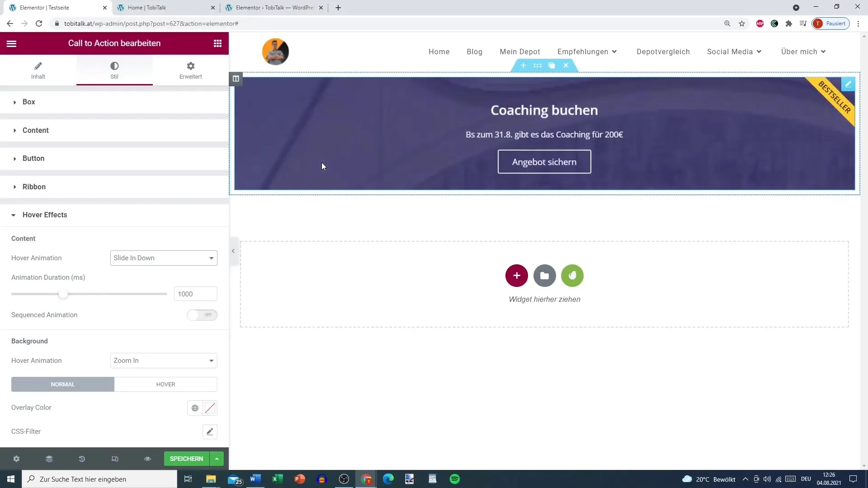Click the duplicate section icon
This screenshot has width=868, height=488.
(x=552, y=66)
